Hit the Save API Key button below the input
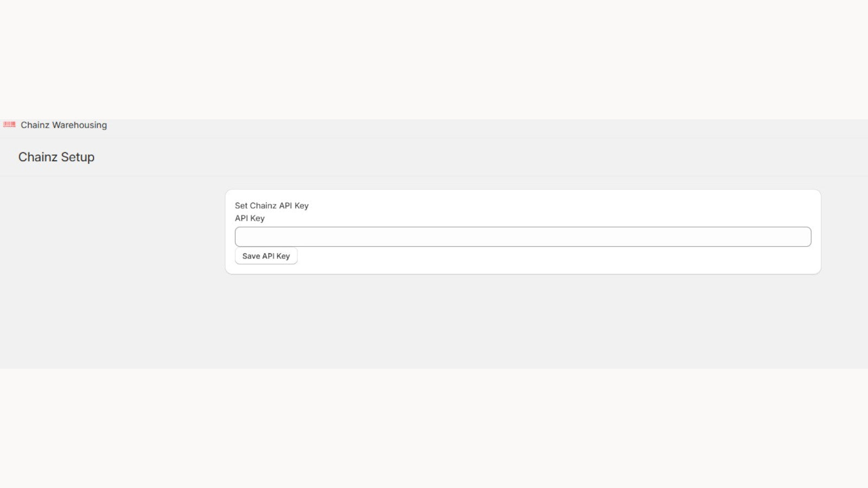The width and height of the screenshot is (868, 488). (266, 256)
